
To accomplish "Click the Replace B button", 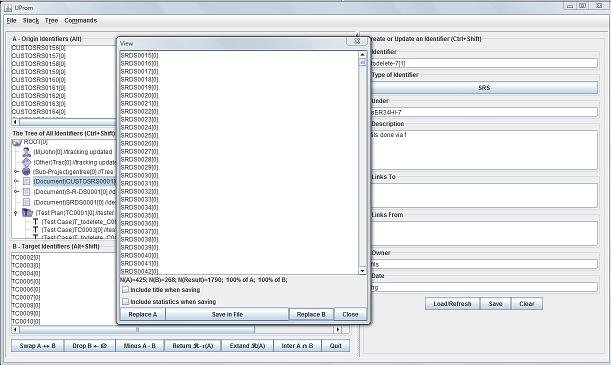I will tap(311, 314).
